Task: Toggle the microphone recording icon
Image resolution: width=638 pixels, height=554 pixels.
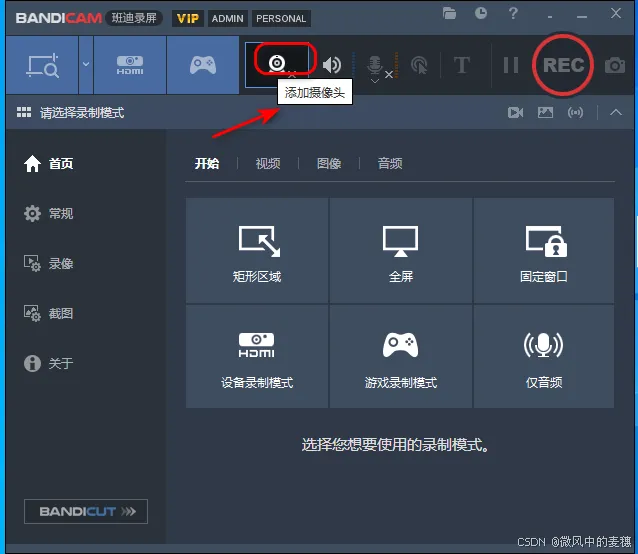Action: click(x=375, y=64)
